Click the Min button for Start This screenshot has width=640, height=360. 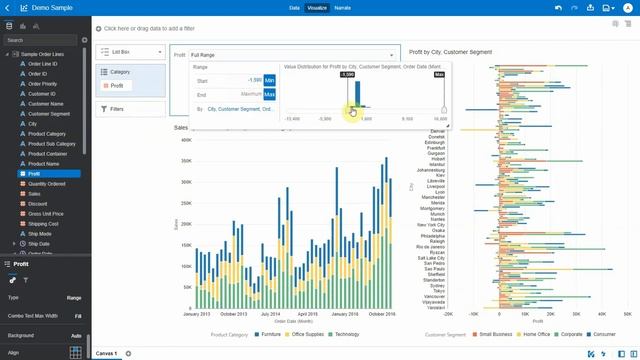[x=269, y=80]
